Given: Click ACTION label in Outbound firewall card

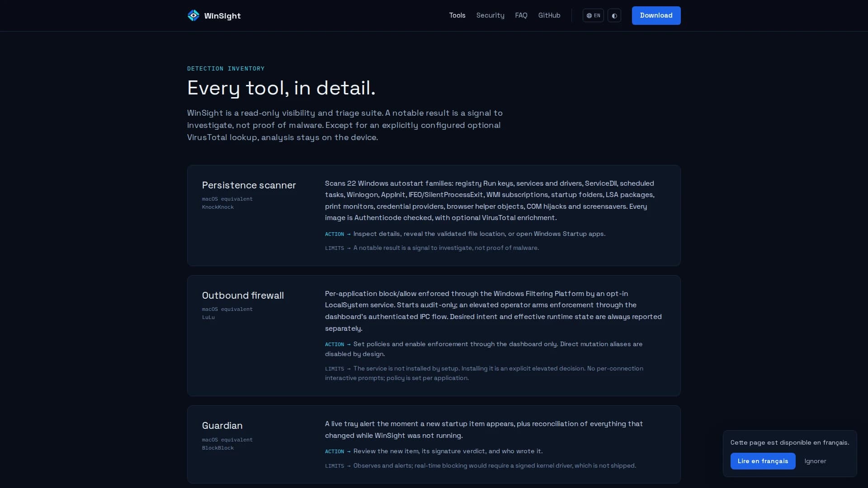Looking at the screenshot, I should click(335, 344).
